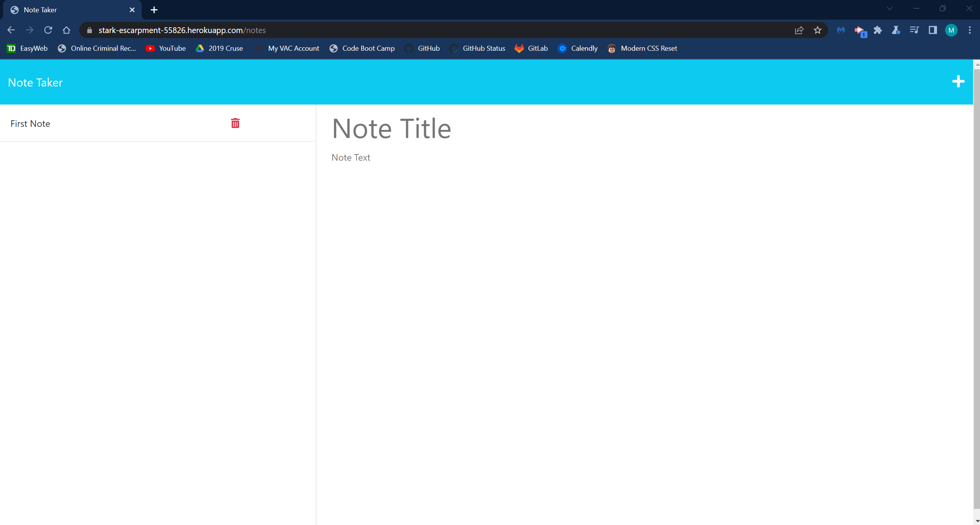The width and height of the screenshot is (980, 525).
Task: Open the Chrome profile avatar M
Action: tap(951, 30)
